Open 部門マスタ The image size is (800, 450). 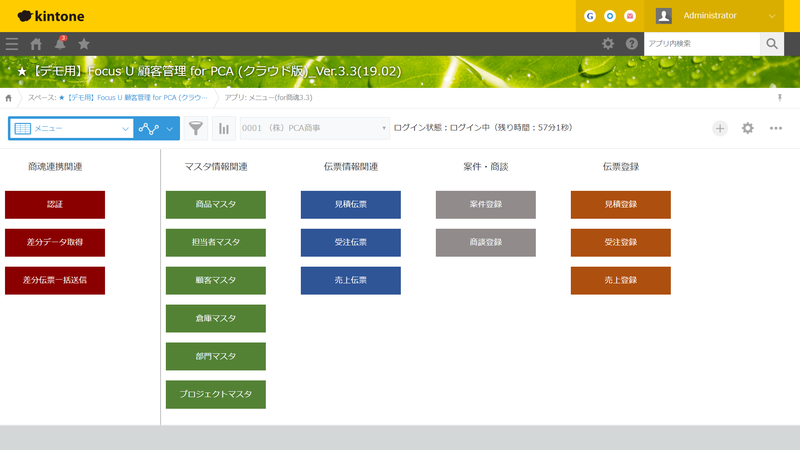point(216,356)
